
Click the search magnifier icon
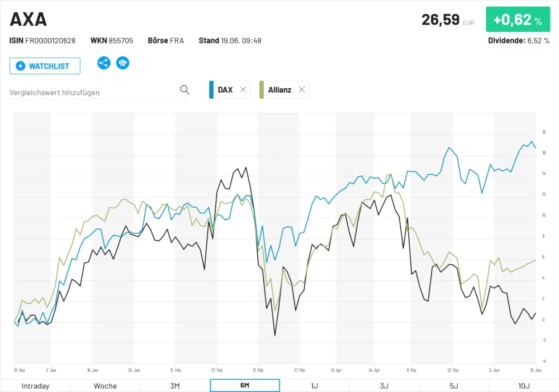(184, 90)
